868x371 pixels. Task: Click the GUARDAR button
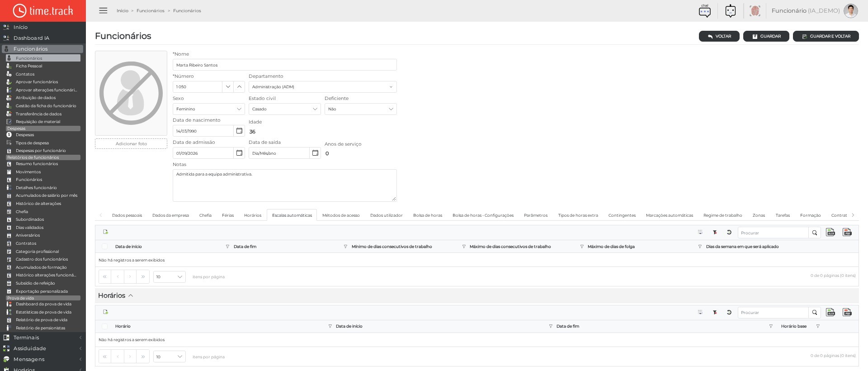(x=766, y=36)
